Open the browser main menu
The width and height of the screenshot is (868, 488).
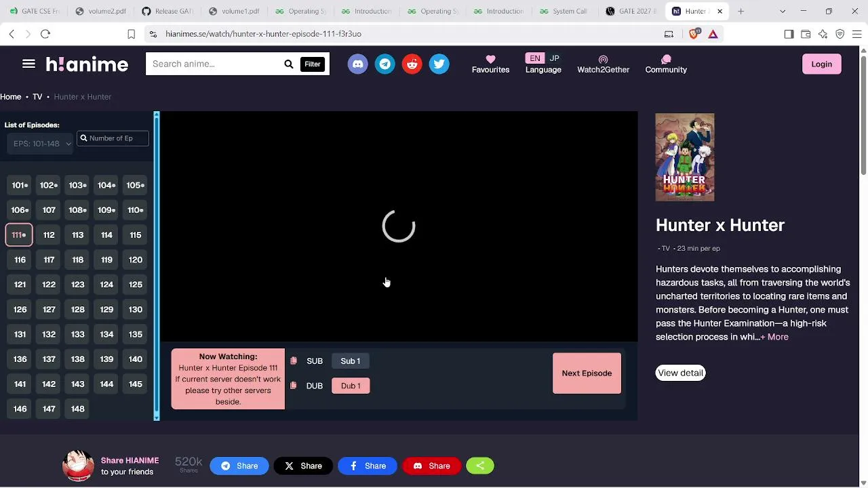tap(856, 34)
